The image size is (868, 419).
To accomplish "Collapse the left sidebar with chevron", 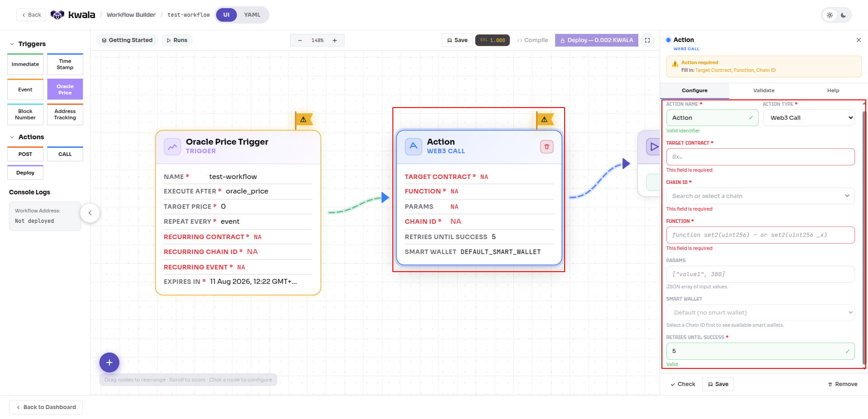I will (90, 213).
